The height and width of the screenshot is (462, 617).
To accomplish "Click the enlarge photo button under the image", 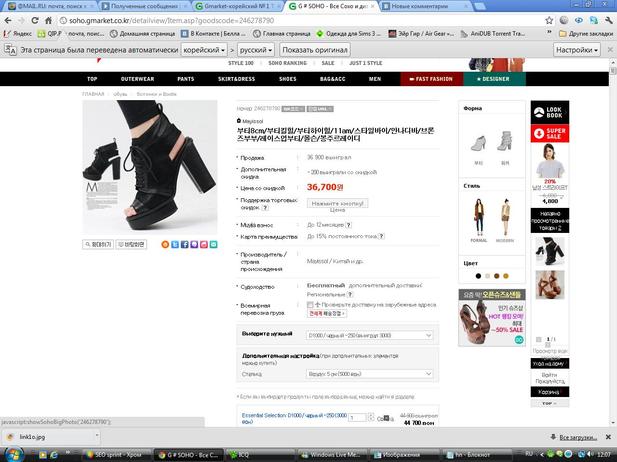I will pos(98,245).
